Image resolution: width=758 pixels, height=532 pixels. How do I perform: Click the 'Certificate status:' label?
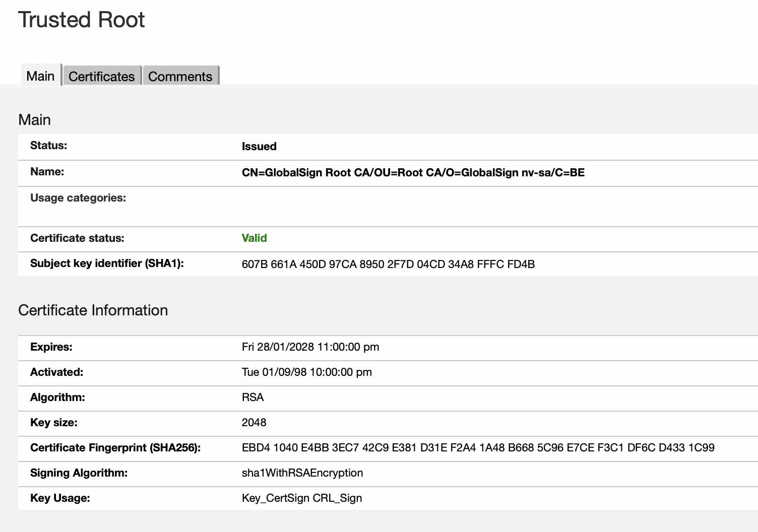77,238
